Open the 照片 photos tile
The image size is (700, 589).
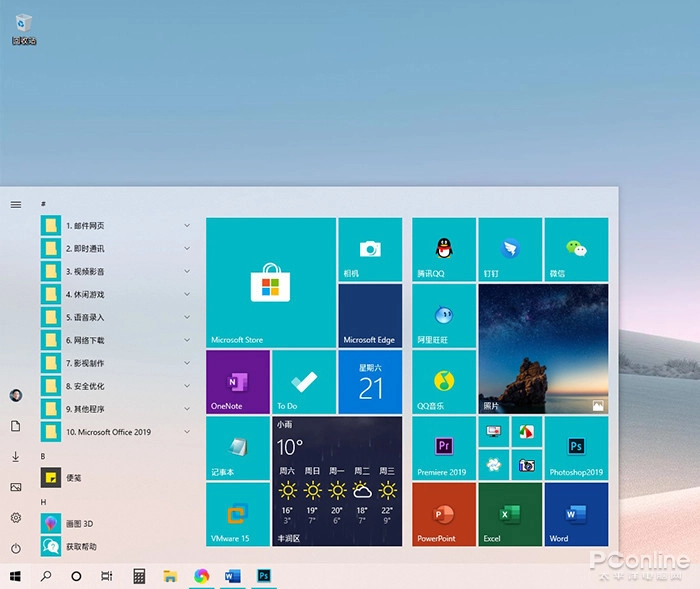[x=543, y=349]
